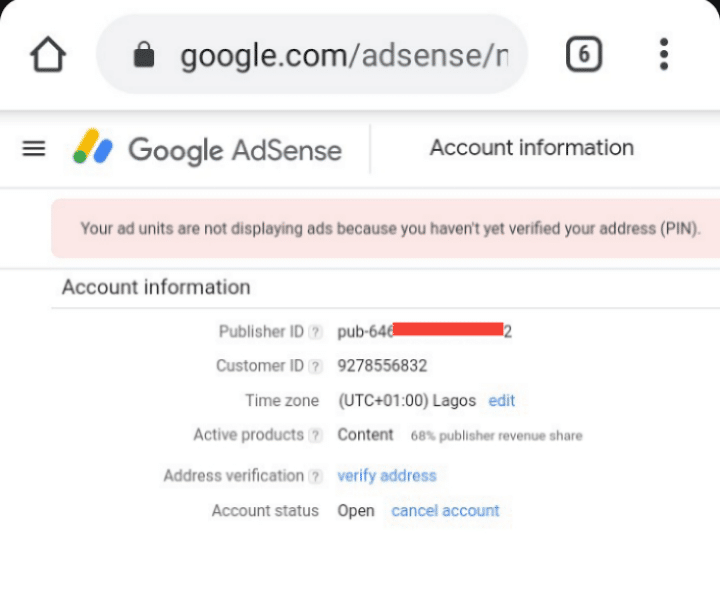Click the edit link beside Lagos time zone

(x=501, y=400)
